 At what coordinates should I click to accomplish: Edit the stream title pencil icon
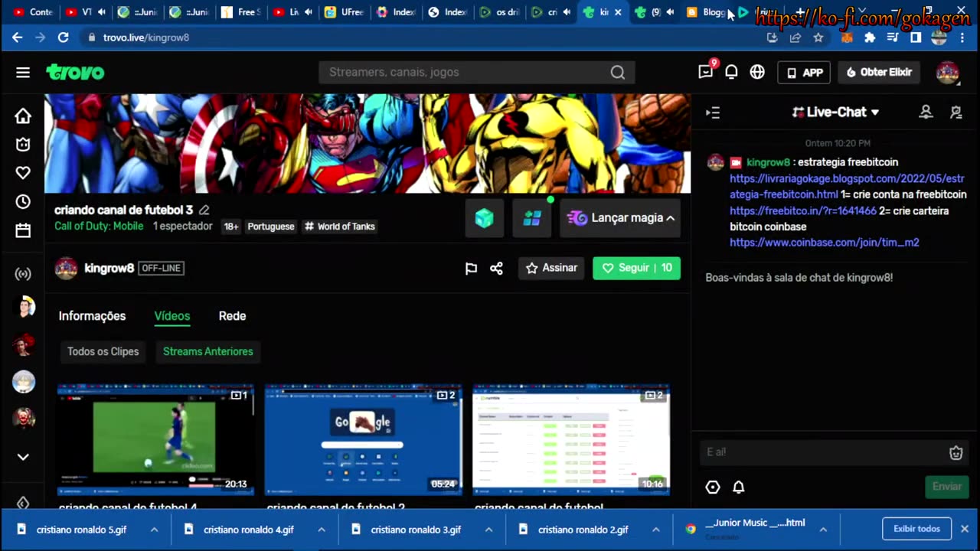coord(204,210)
